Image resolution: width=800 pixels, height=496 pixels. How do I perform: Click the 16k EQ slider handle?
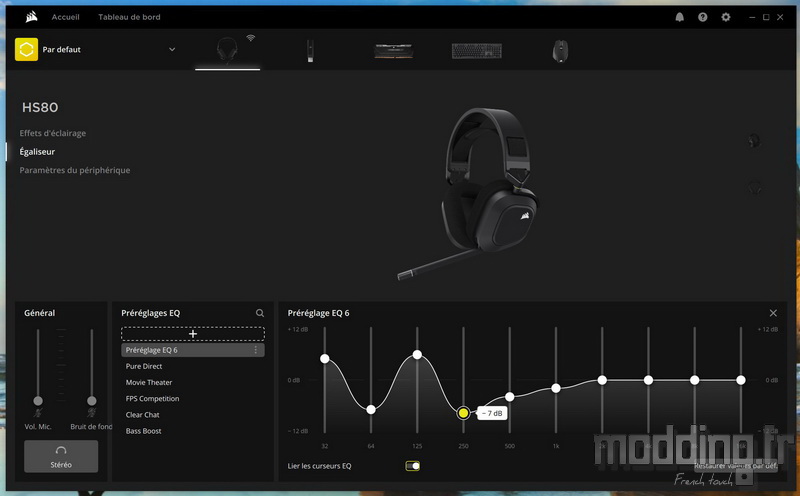coord(741,380)
